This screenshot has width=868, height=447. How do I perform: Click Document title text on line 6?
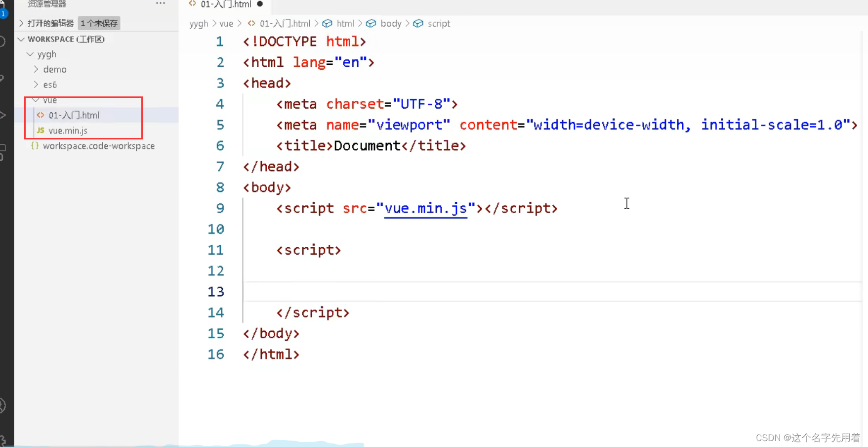click(367, 146)
